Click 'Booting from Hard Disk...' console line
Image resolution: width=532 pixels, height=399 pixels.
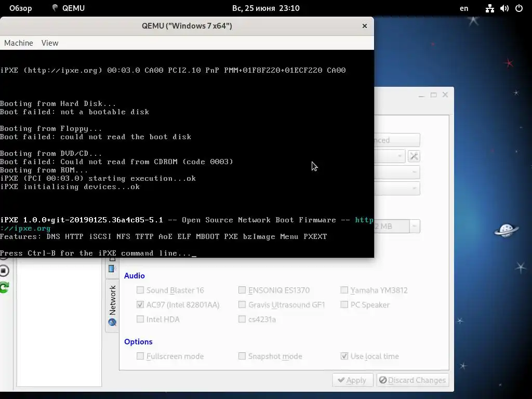coord(58,104)
